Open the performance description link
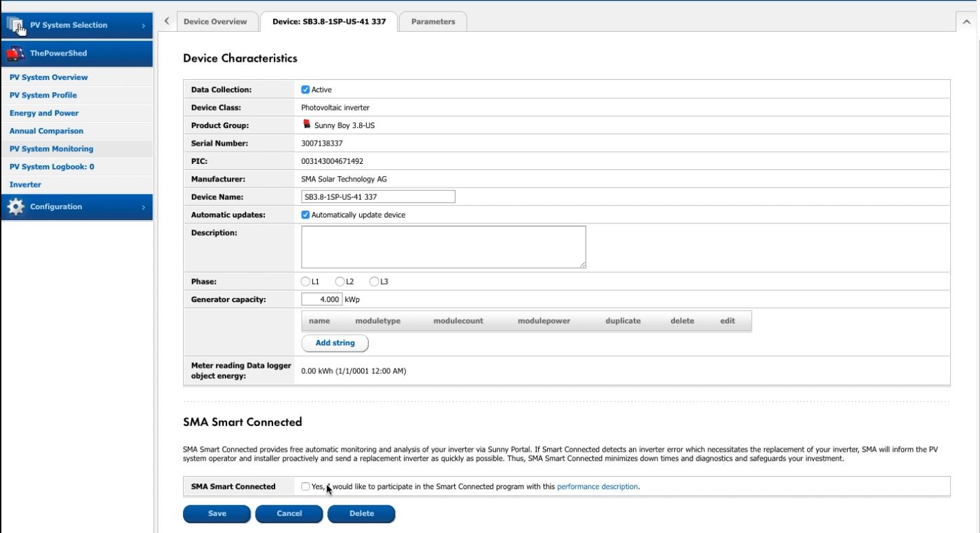The width and height of the screenshot is (980, 533). coord(597,486)
